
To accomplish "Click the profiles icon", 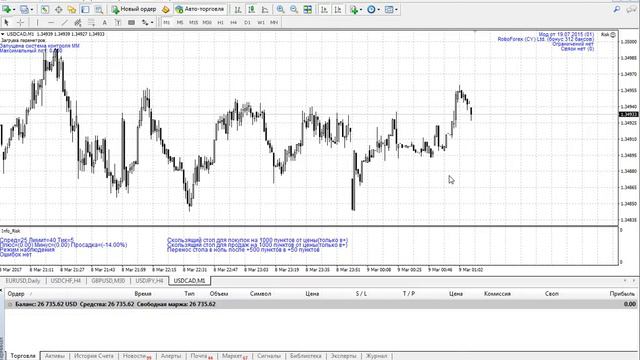I will click(x=24, y=9).
